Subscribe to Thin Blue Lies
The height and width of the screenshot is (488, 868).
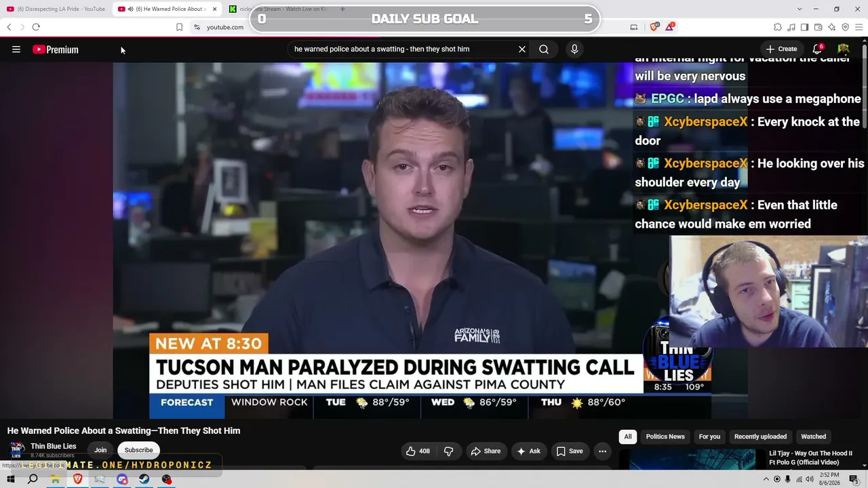point(138,450)
